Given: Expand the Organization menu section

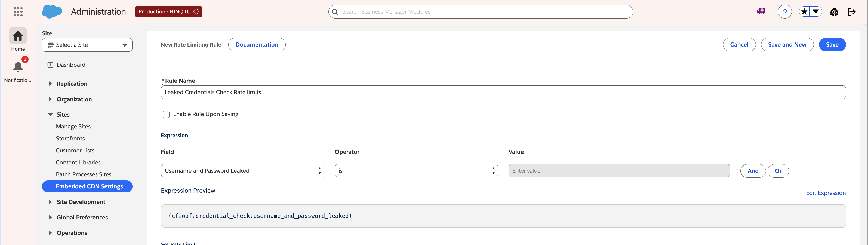Looking at the screenshot, I should (74, 99).
